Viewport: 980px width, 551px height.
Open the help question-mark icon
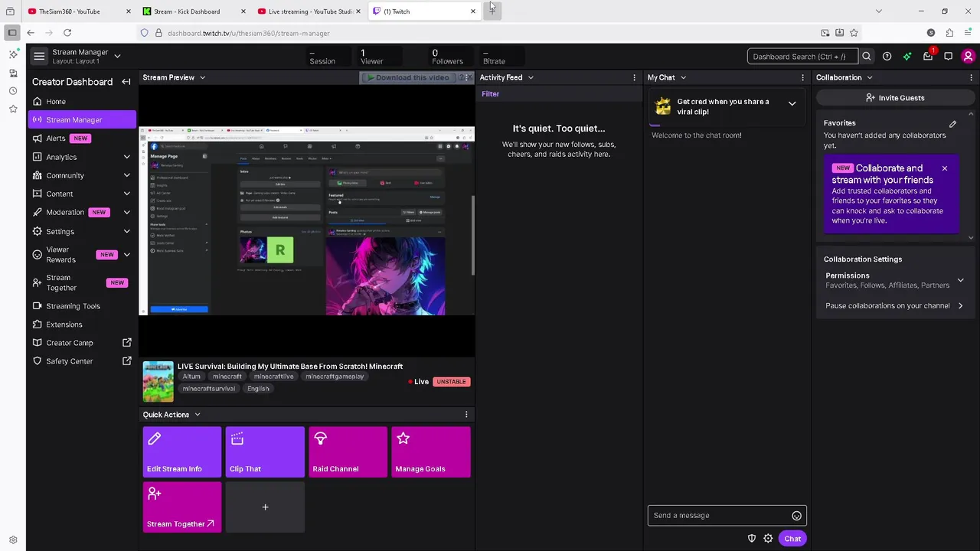887,56
